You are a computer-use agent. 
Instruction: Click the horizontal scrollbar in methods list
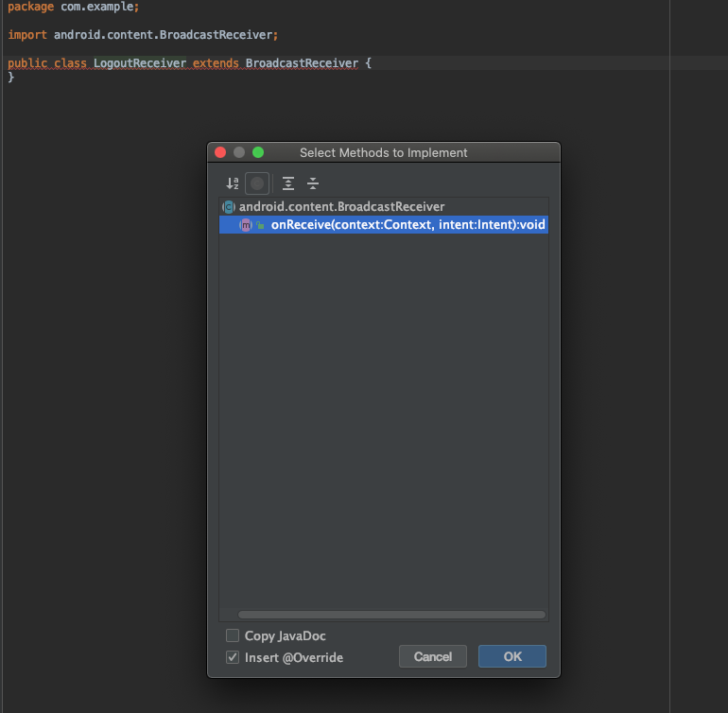[391, 615]
